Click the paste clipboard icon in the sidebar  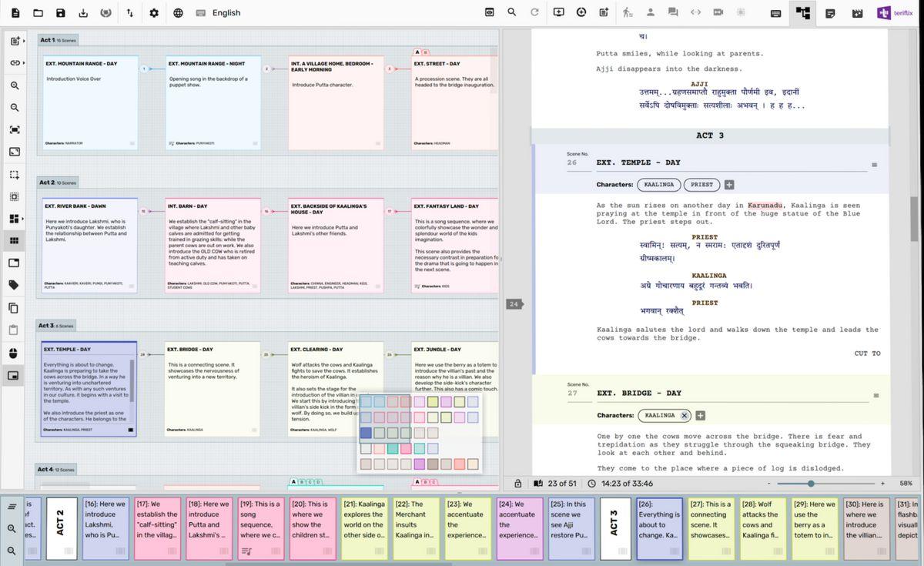[x=15, y=330]
